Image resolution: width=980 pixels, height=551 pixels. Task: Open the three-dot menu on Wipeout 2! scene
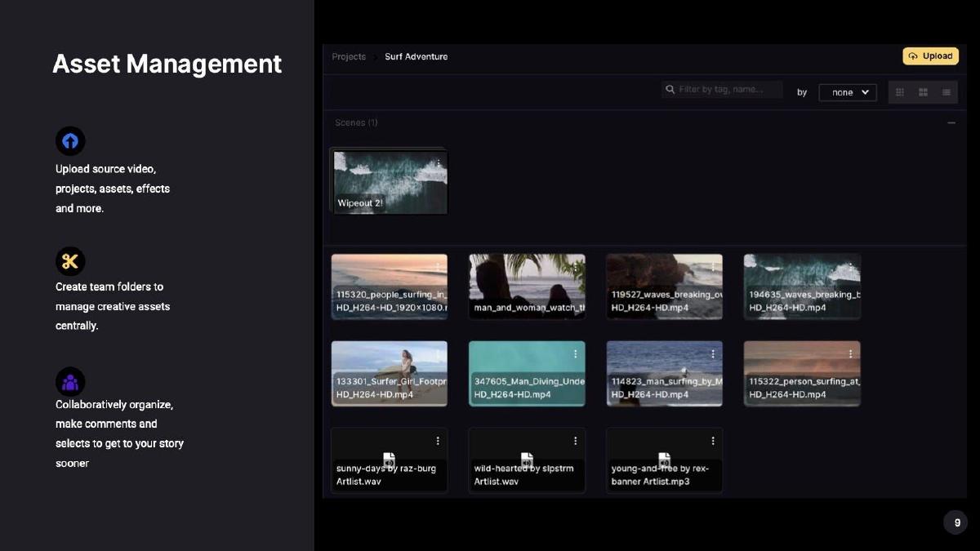(439, 163)
